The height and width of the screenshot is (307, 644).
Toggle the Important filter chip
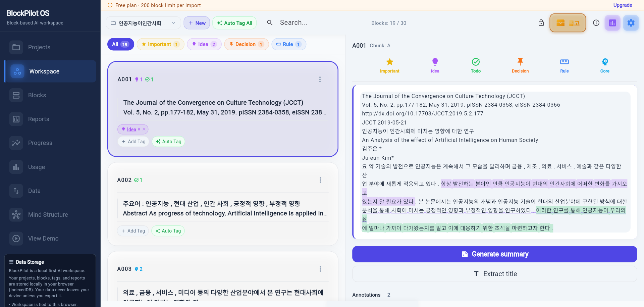point(160,44)
